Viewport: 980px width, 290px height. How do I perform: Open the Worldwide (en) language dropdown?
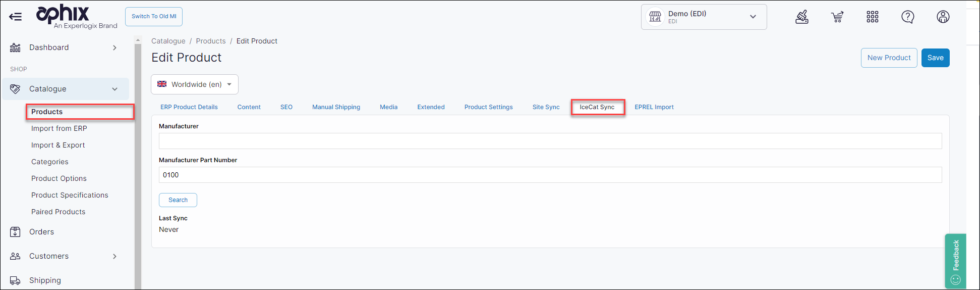click(x=195, y=84)
